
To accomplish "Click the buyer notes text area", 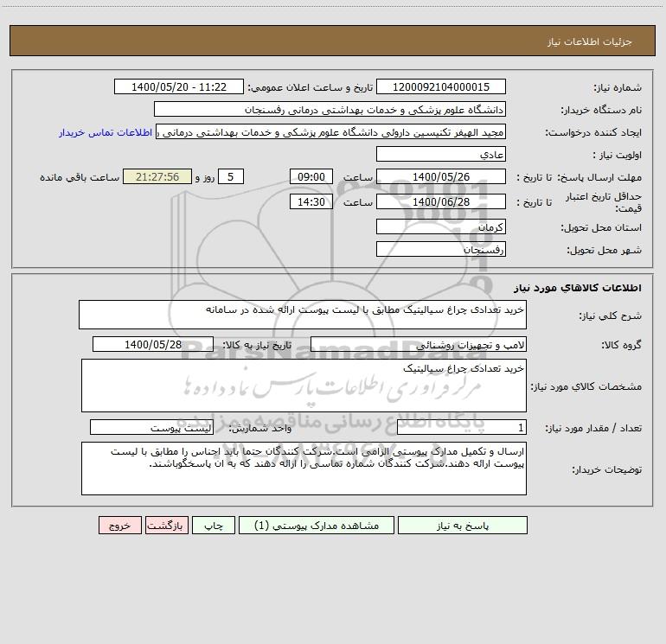I will [x=304, y=469].
